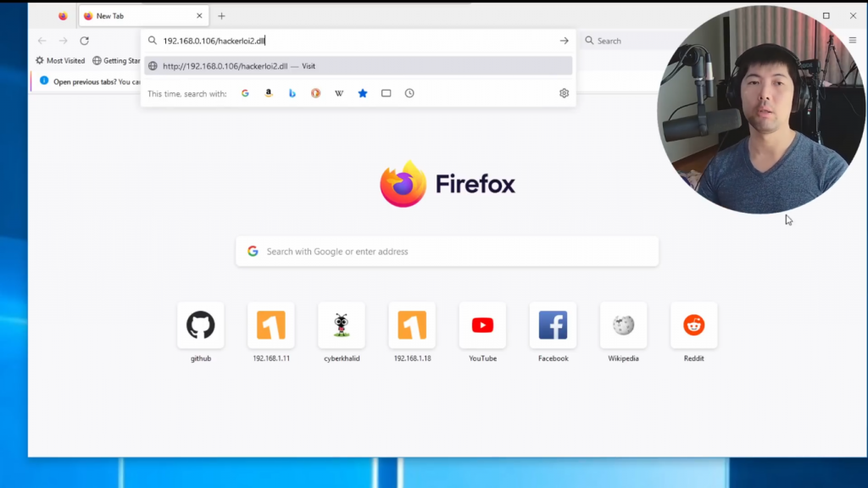Viewport: 868px width, 488px height.
Task: Maximize the Firefox window
Action: click(x=826, y=15)
